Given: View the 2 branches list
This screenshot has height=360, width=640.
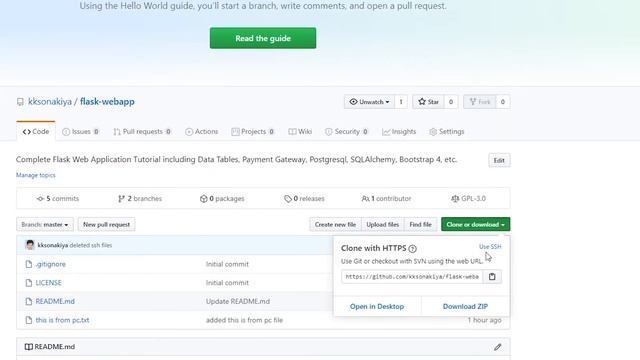Looking at the screenshot, I should pyautogui.click(x=140, y=199).
